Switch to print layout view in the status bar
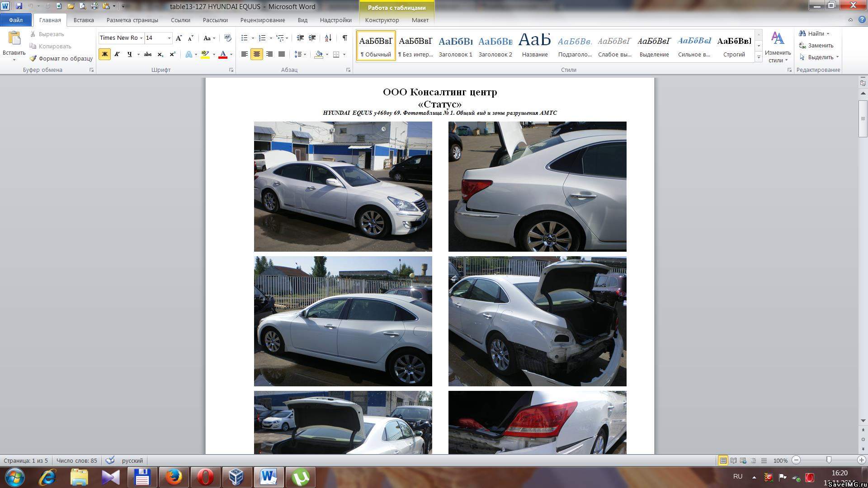The height and width of the screenshot is (488, 868). click(723, 460)
